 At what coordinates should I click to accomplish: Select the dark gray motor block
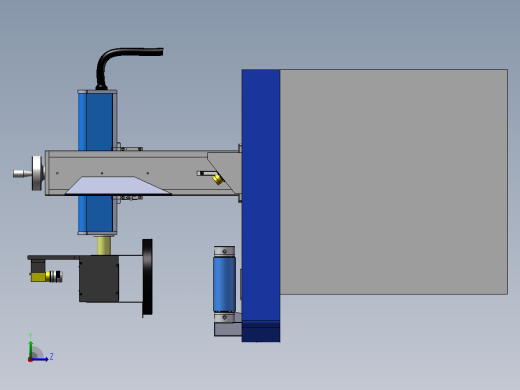click(x=99, y=279)
